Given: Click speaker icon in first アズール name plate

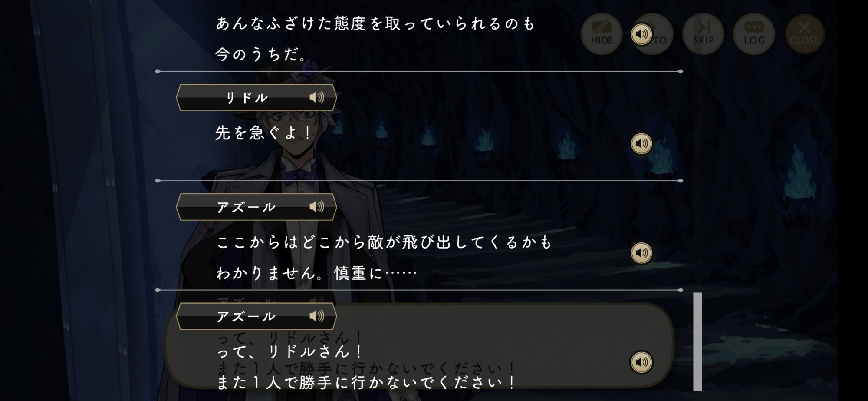Looking at the screenshot, I should 317,207.
